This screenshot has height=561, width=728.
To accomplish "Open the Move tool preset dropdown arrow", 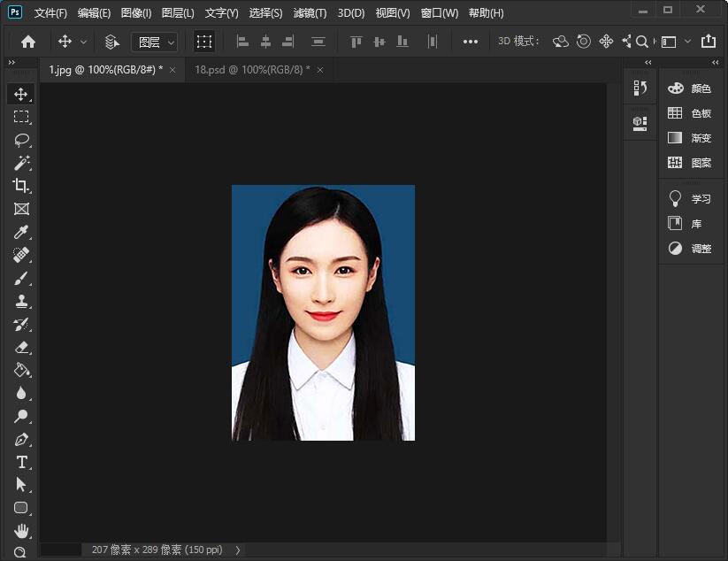I will [x=84, y=42].
